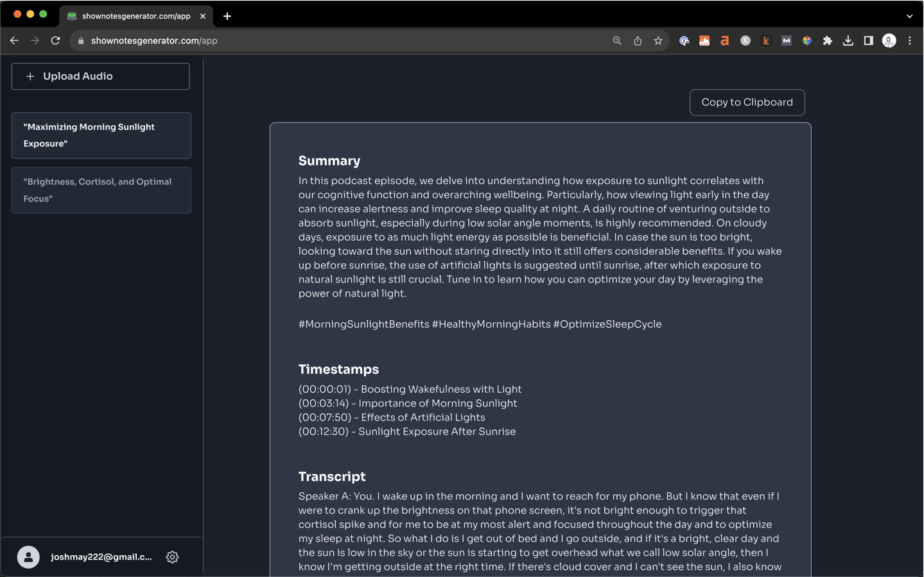The width and height of the screenshot is (924, 577).
Task: Click the #MorningSunlightBenefits hashtag
Action: coord(364,325)
